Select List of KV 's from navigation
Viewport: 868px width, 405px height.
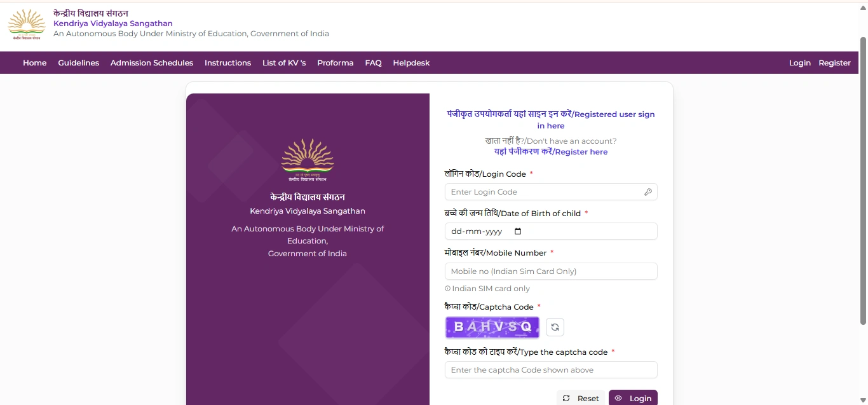[x=284, y=63]
